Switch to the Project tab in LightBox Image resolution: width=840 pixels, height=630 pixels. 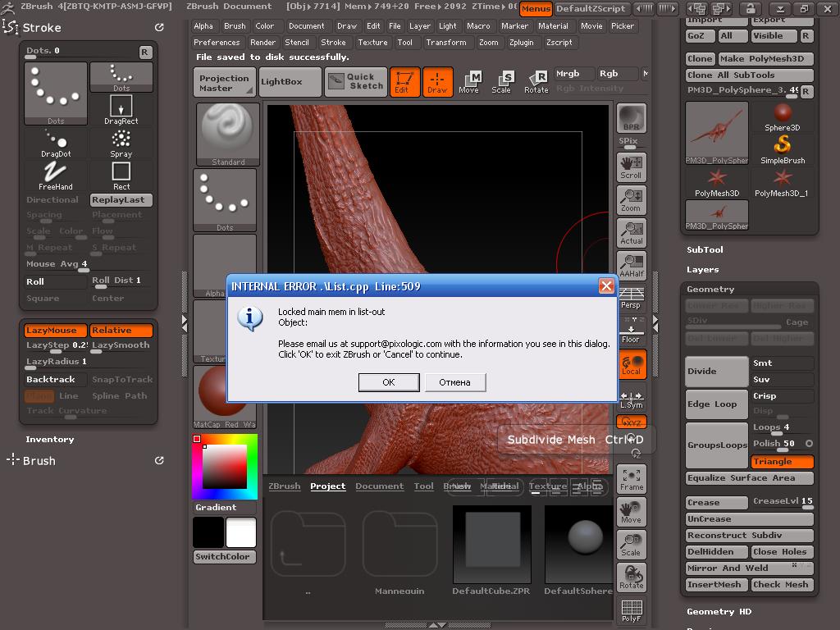328,486
